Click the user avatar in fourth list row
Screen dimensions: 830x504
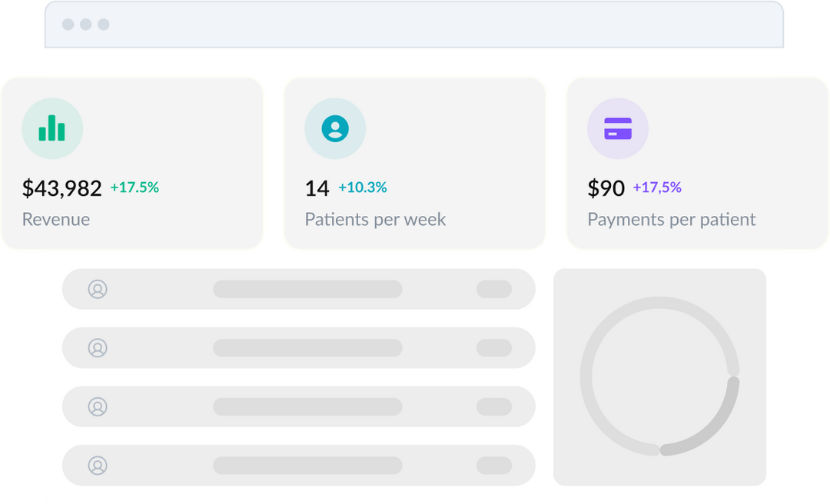pyautogui.click(x=98, y=466)
